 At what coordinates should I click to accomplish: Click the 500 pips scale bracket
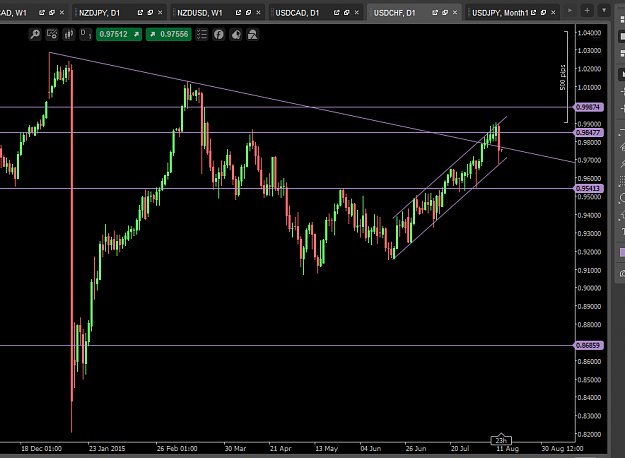565,77
